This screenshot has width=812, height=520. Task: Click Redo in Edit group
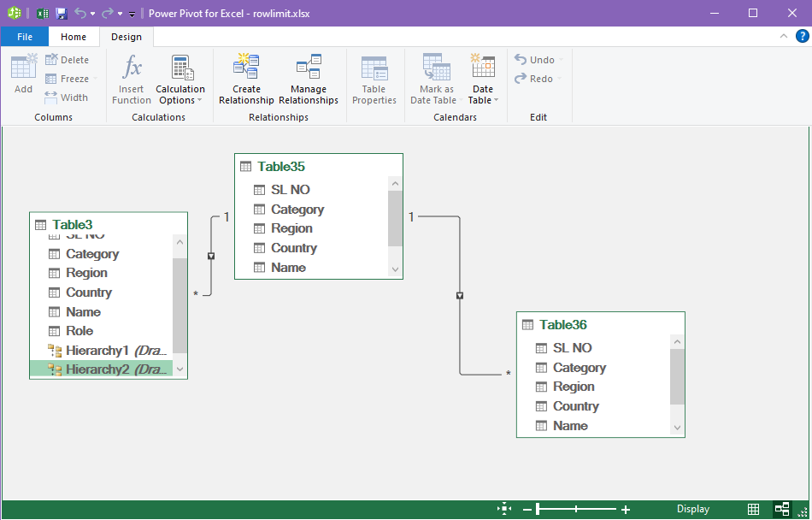(x=538, y=79)
